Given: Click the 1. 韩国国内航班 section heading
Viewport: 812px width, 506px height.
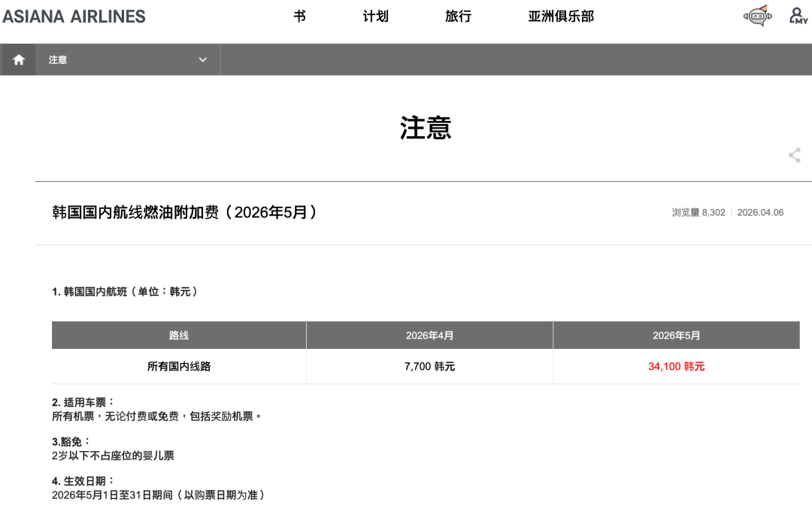Looking at the screenshot, I should tap(125, 292).
